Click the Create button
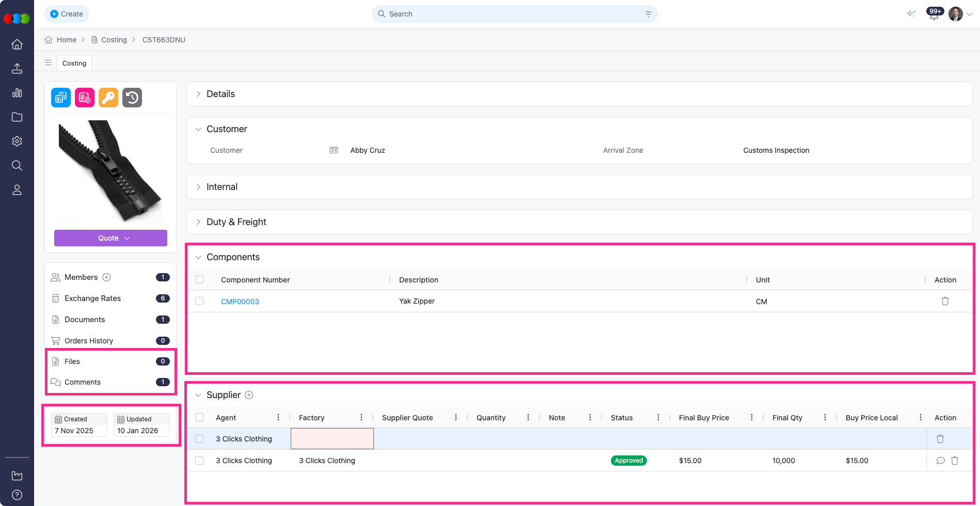Screen dimensions: 980x506 [x=67, y=14]
